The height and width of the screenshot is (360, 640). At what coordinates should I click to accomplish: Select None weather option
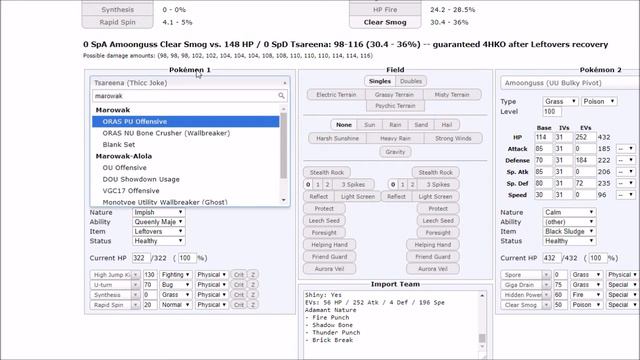pyautogui.click(x=344, y=125)
